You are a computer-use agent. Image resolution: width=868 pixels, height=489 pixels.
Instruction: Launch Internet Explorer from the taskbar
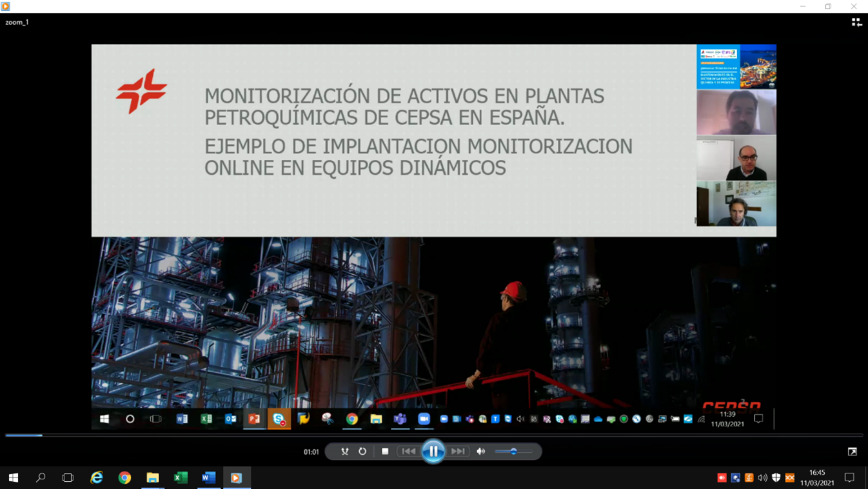click(x=97, y=478)
